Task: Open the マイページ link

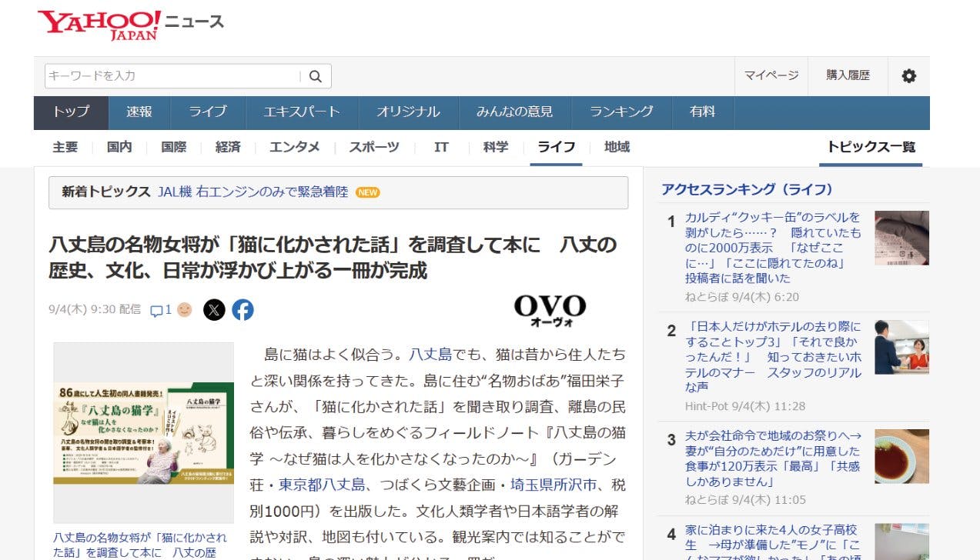Action: coord(771,75)
